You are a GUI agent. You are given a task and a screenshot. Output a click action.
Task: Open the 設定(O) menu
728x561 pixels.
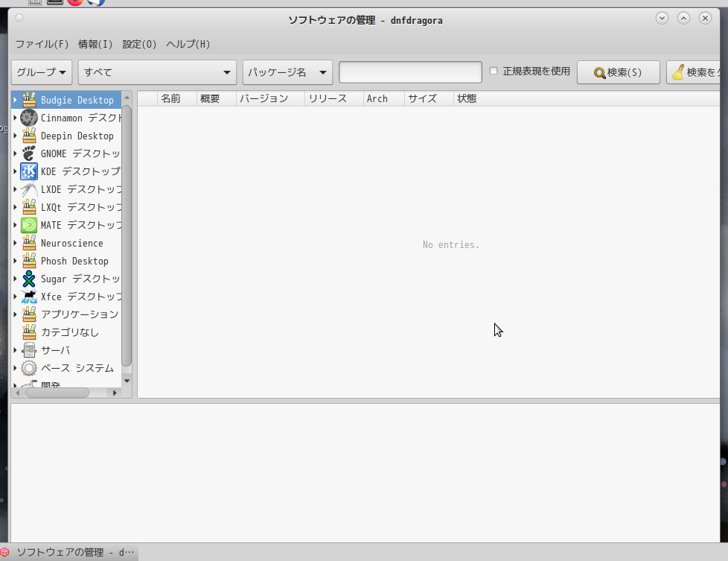(x=139, y=44)
